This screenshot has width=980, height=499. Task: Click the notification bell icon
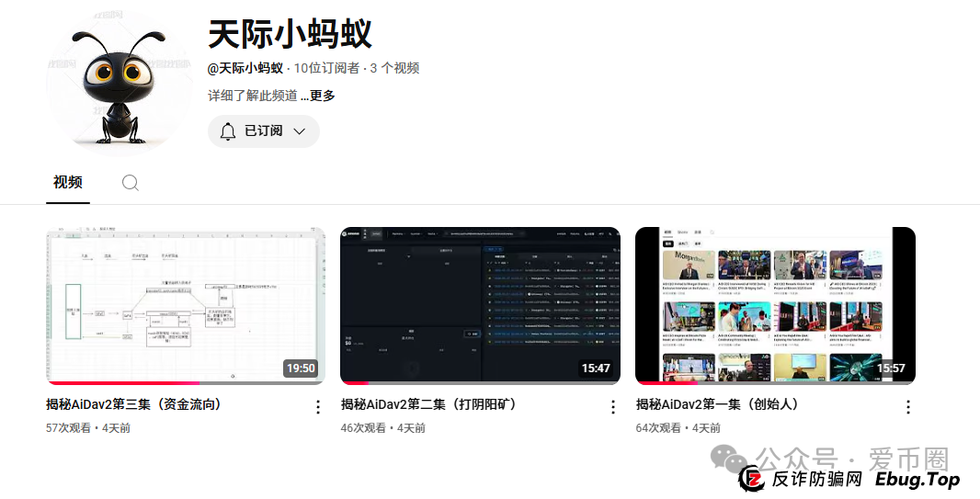228,131
